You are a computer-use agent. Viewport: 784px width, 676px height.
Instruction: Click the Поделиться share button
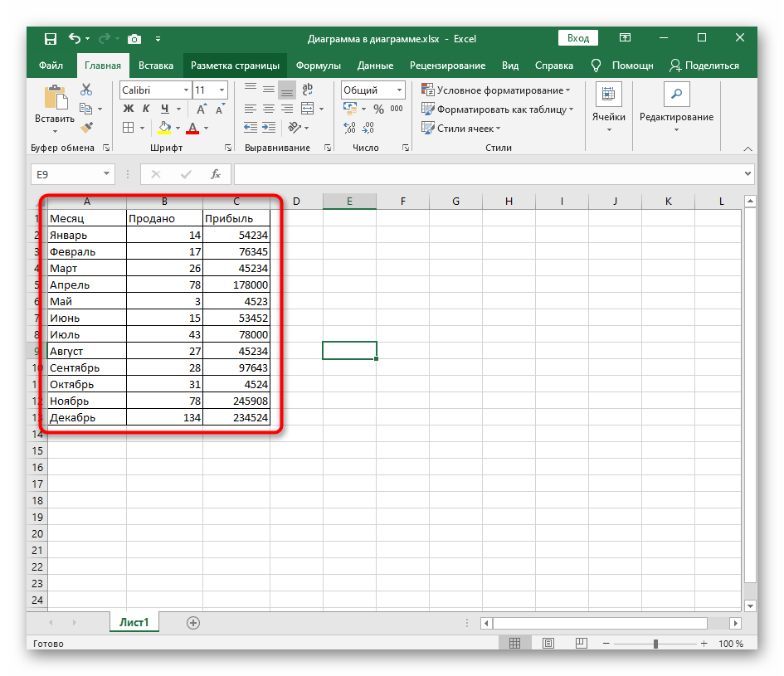click(x=704, y=66)
